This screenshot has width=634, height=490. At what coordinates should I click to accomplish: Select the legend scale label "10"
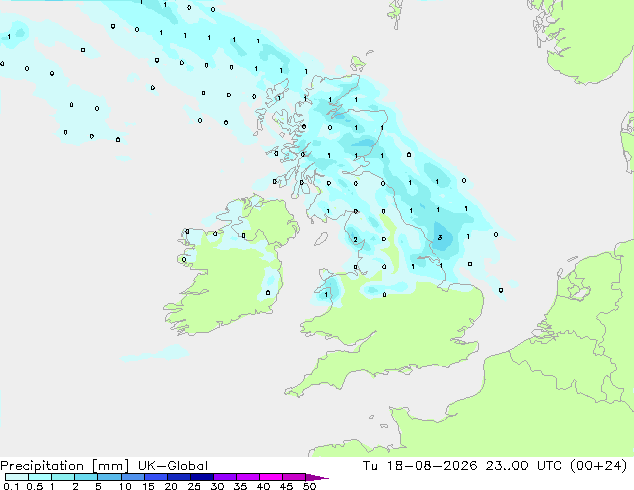click(x=125, y=486)
